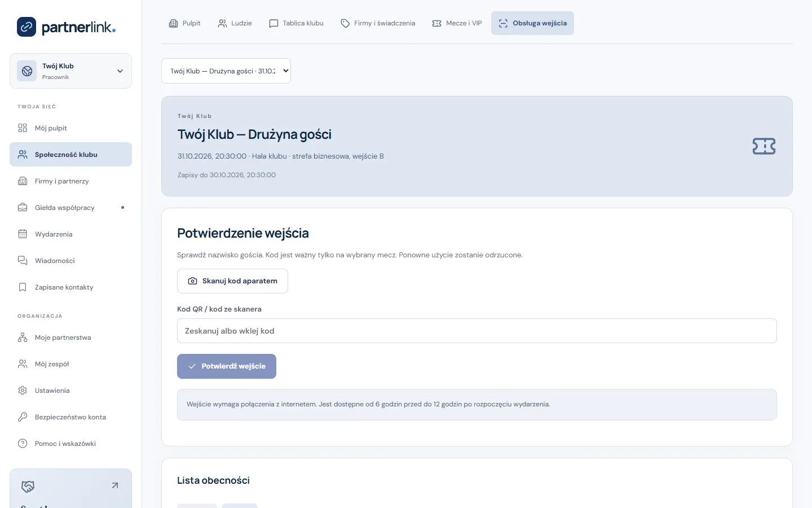Click the arrow icon on bottom sidebar card

tap(115, 485)
